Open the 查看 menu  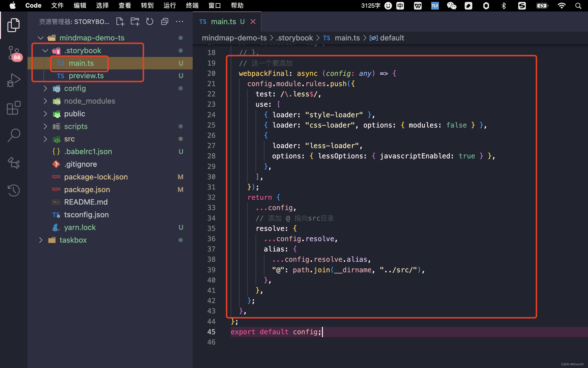125,5
